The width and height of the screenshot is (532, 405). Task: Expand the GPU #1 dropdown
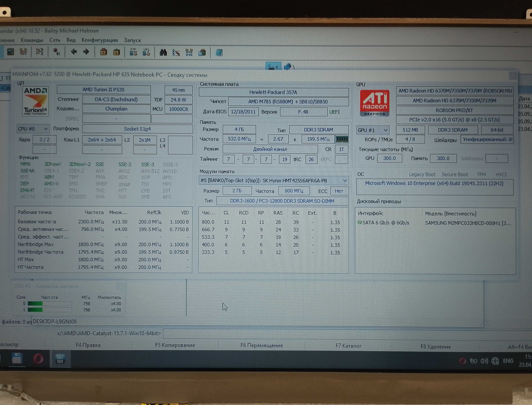click(373, 130)
